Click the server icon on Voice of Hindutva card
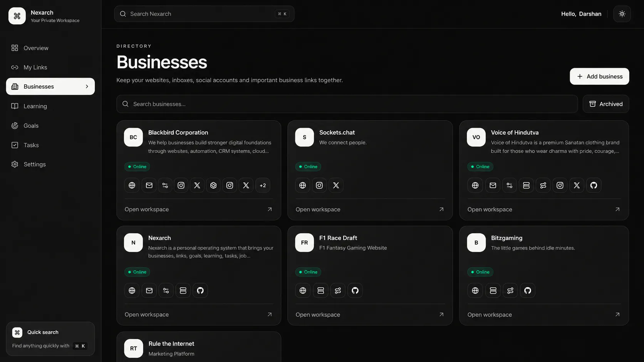Viewport: 644px width, 362px height. pos(526,185)
